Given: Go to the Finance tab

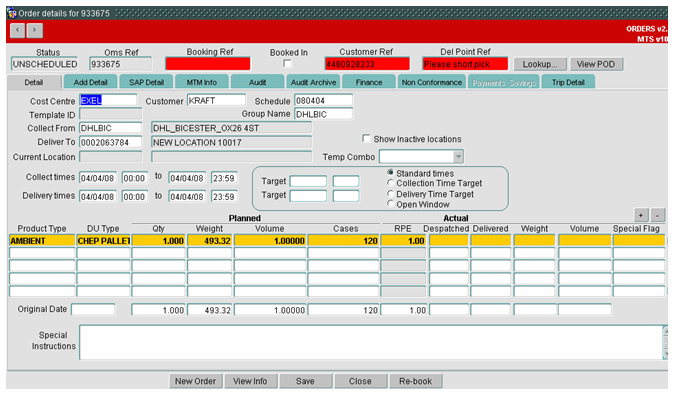Looking at the screenshot, I should [x=368, y=82].
